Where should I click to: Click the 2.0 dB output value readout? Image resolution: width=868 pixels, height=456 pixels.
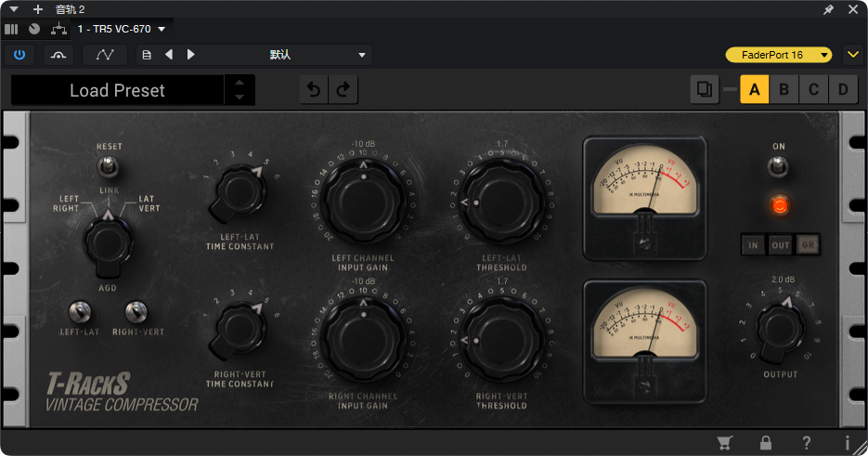pos(783,280)
